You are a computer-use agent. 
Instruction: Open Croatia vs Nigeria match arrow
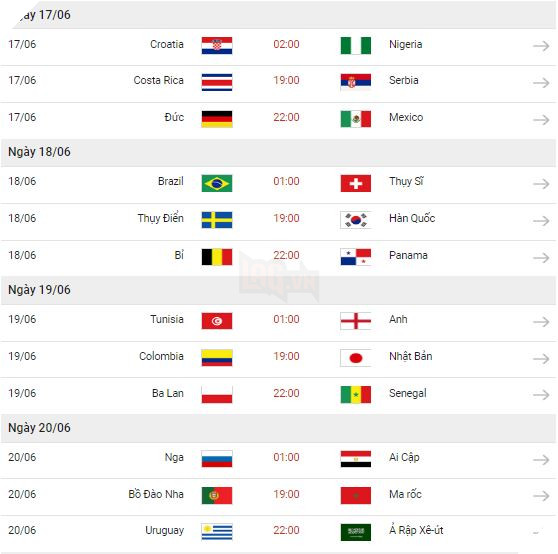(541, 46)
